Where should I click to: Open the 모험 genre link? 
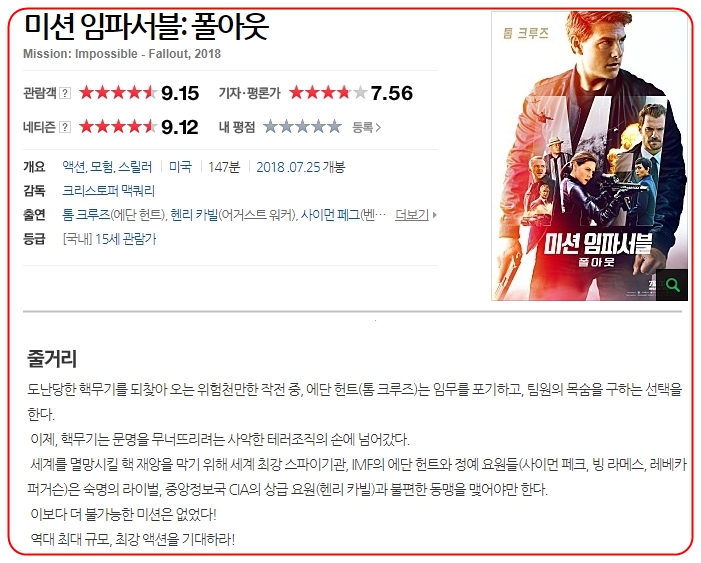coord(102,167)
